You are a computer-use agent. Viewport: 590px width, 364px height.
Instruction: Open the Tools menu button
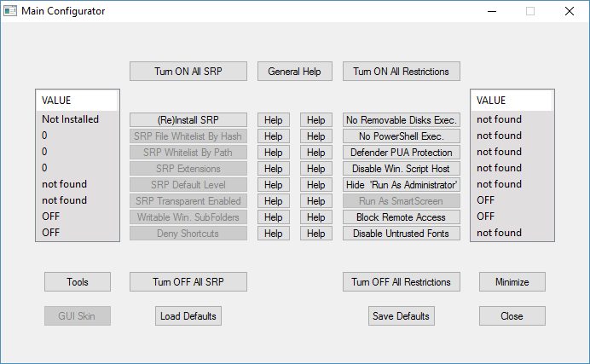78,282
